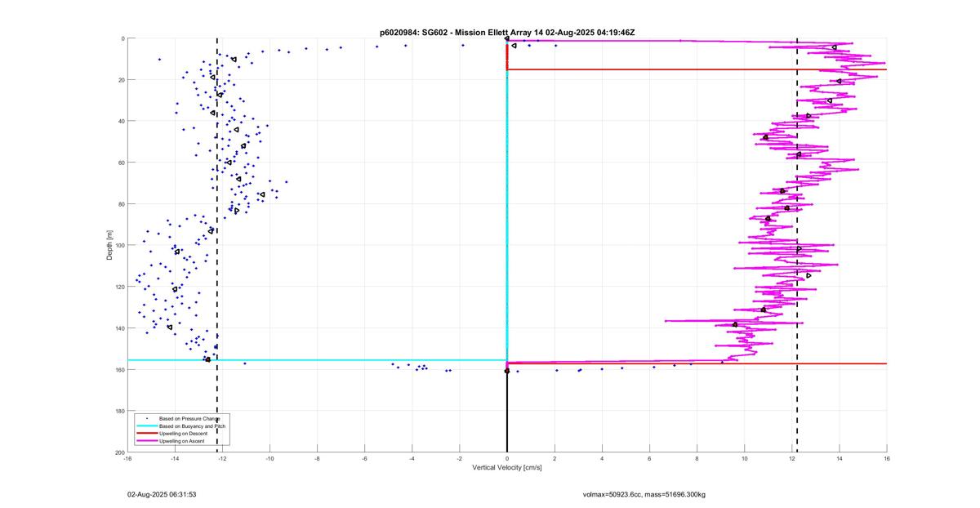980x508 pixels.
Task: Click the 'volmax=50923.6cc, mass=51696.300kg' footer text
Action: coord(644,494)
